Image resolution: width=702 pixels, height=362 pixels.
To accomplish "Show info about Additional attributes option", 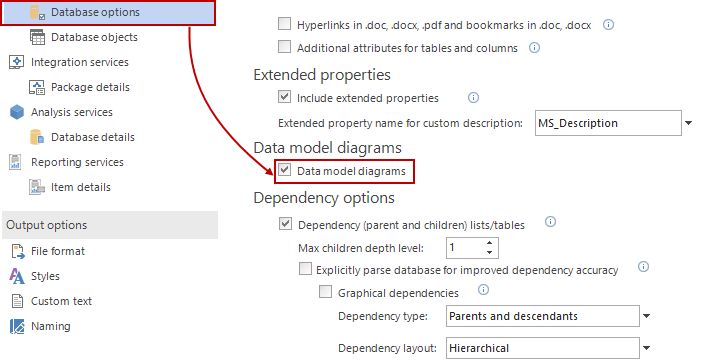I will (x=534, y=47).
